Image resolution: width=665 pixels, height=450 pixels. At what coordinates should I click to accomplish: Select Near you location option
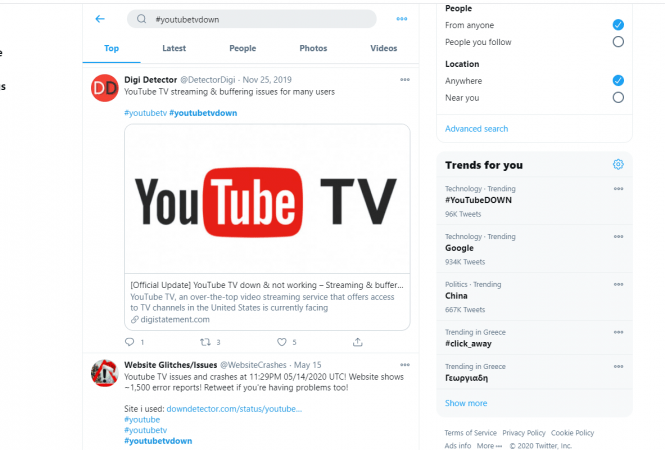(618, 98)
